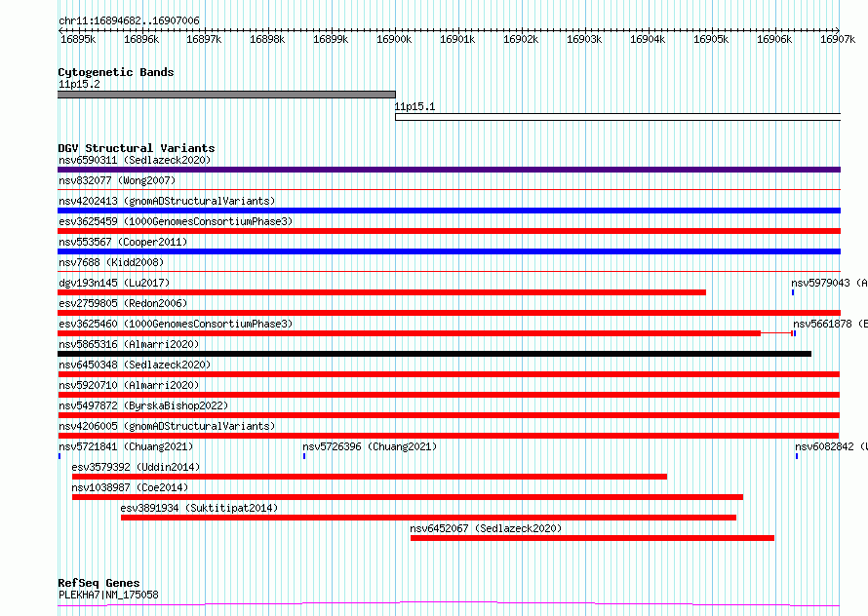Click small blue nsv6082842 variant marker
This screenshot has height=616, width=868.
(797, 456)
